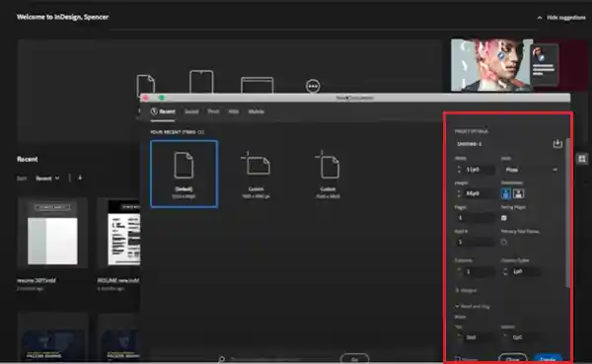Click the search magnifier icon at dialog bottom
The height and width of the screenshot is (364, 592).
tap(222, 359)
